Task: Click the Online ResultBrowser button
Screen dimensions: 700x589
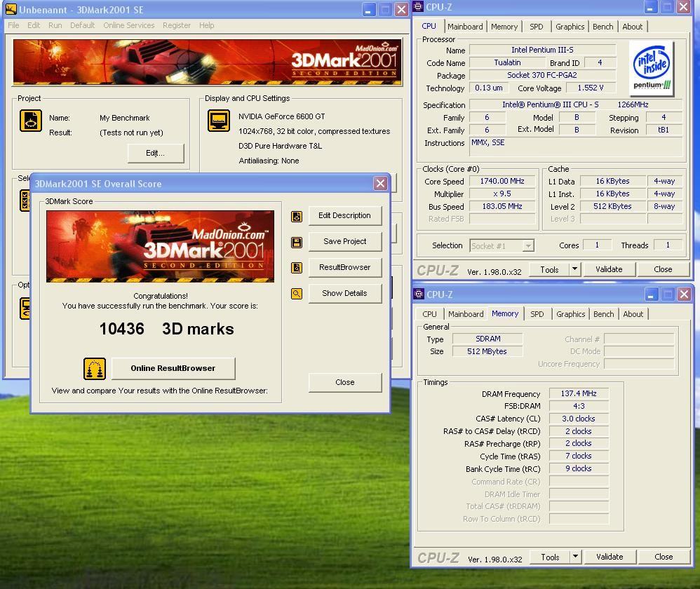Action: (x=173, y=368)
